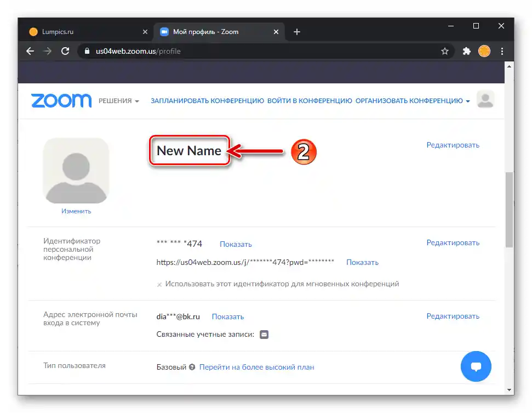Click Изменить under the profile photo
The width and height of the screenshot is (532, 413).
click(x=76, y=211)
